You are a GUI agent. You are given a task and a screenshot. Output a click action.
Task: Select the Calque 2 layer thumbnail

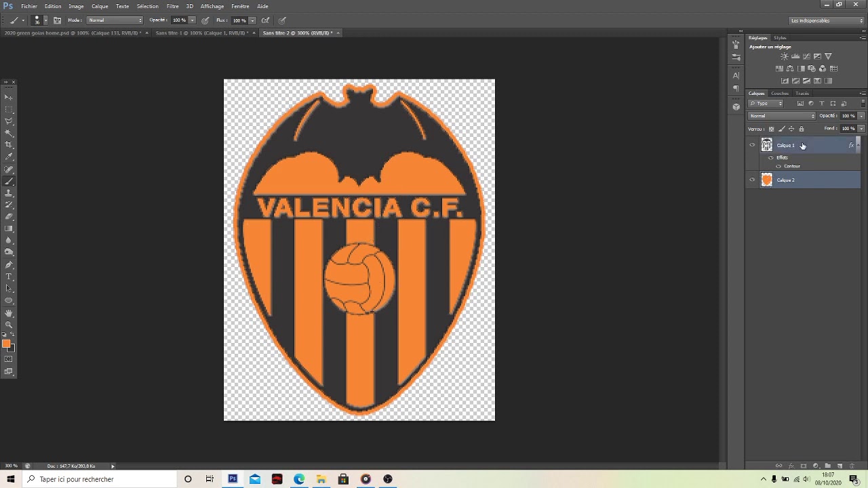767,180
